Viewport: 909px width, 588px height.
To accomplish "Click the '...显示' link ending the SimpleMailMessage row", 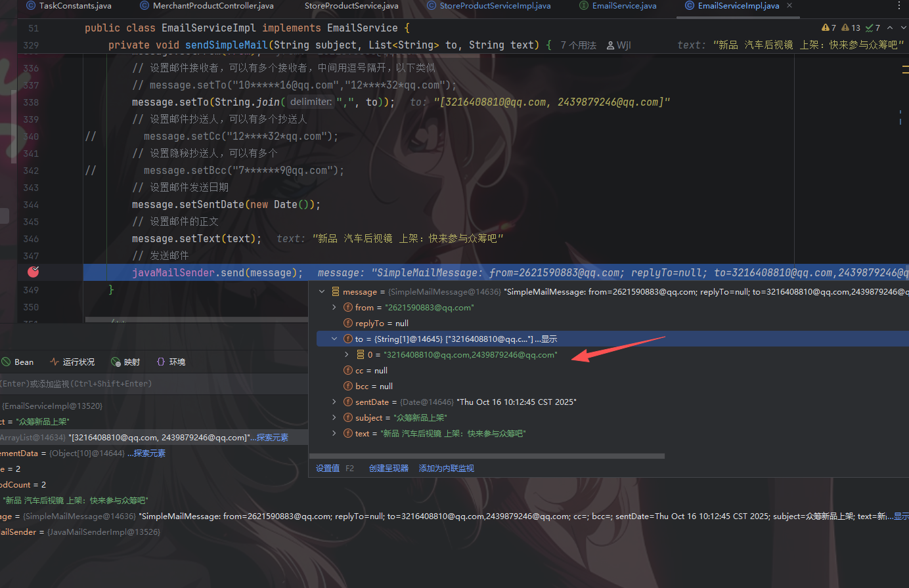I will click(897, 516).
